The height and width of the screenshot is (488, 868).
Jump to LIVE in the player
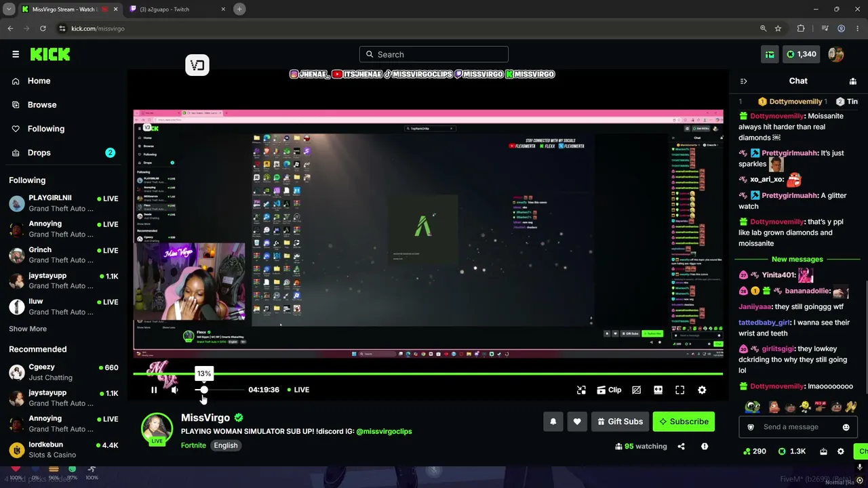pyautogui.click(x=298, y=390)
